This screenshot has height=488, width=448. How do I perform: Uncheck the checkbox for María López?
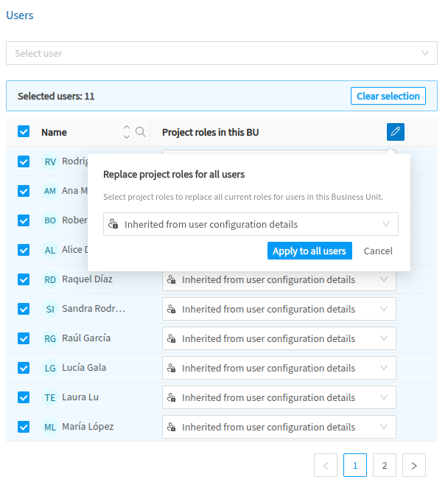coord(24,427)
